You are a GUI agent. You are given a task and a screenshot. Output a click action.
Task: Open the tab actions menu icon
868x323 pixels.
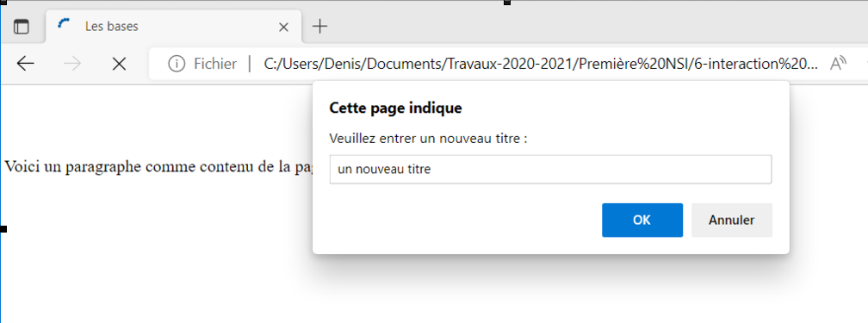pos(22,27)
